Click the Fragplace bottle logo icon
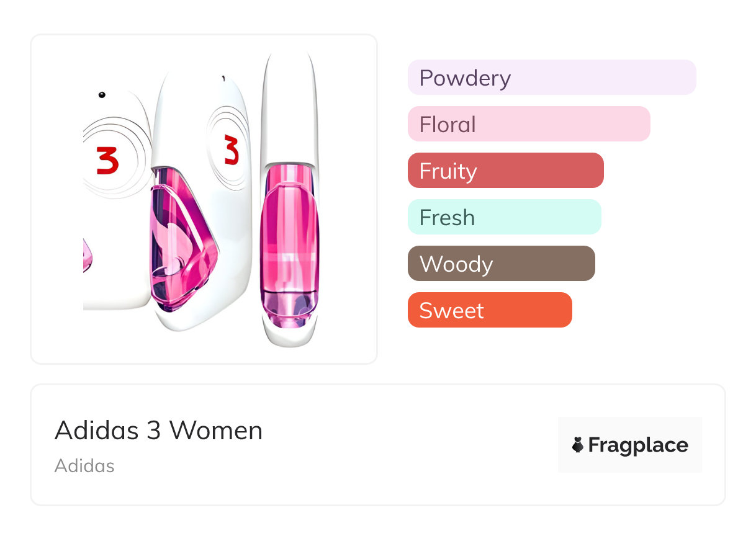This screenshot has width=756, height=536. [x=578, y=445]
